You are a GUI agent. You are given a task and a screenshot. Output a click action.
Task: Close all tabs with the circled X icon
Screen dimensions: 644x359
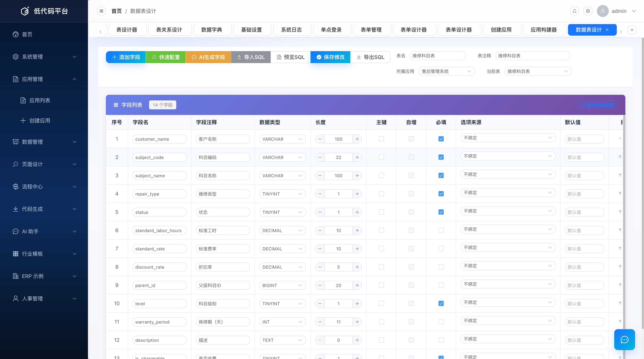632,30
